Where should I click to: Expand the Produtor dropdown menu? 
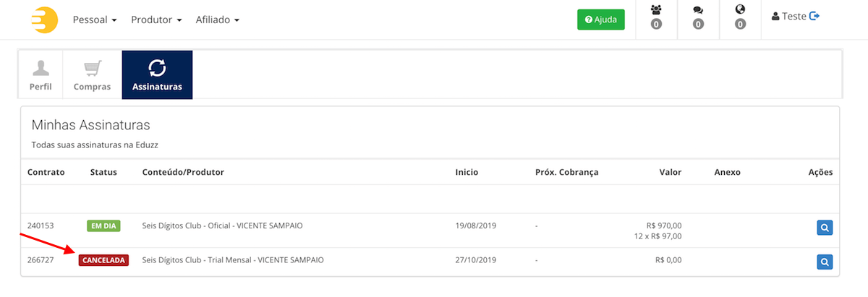pyautogui.click(x=156, y=20)
